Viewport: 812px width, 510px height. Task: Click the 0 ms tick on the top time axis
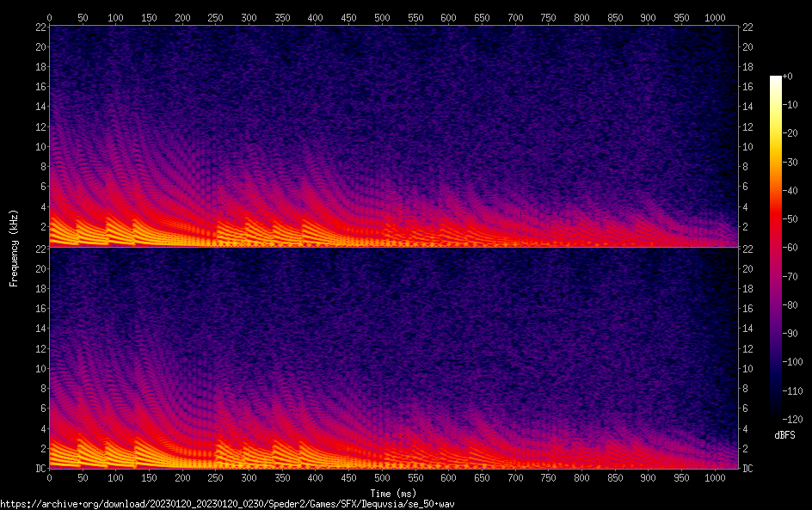click(x=50, y=17)
